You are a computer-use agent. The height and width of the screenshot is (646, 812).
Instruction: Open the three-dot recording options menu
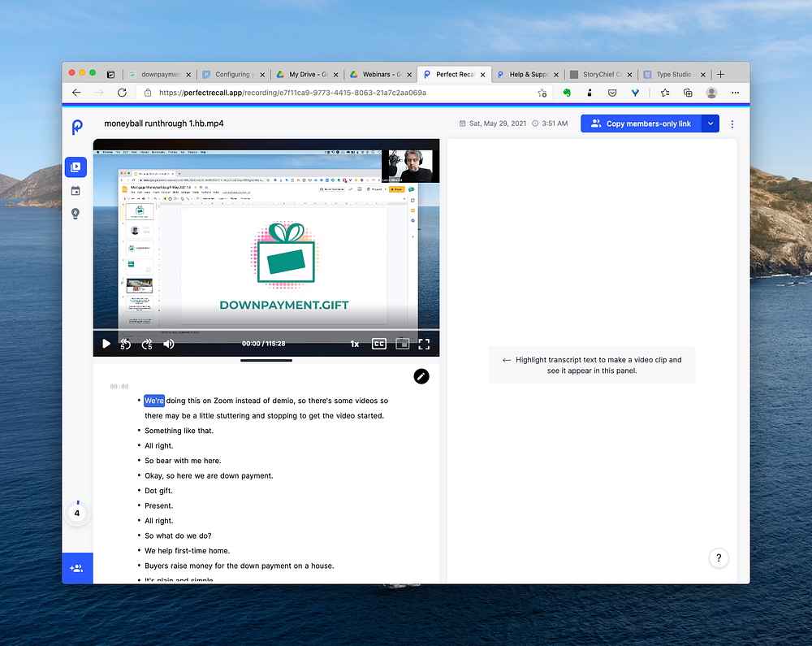(x=732, y=124)
